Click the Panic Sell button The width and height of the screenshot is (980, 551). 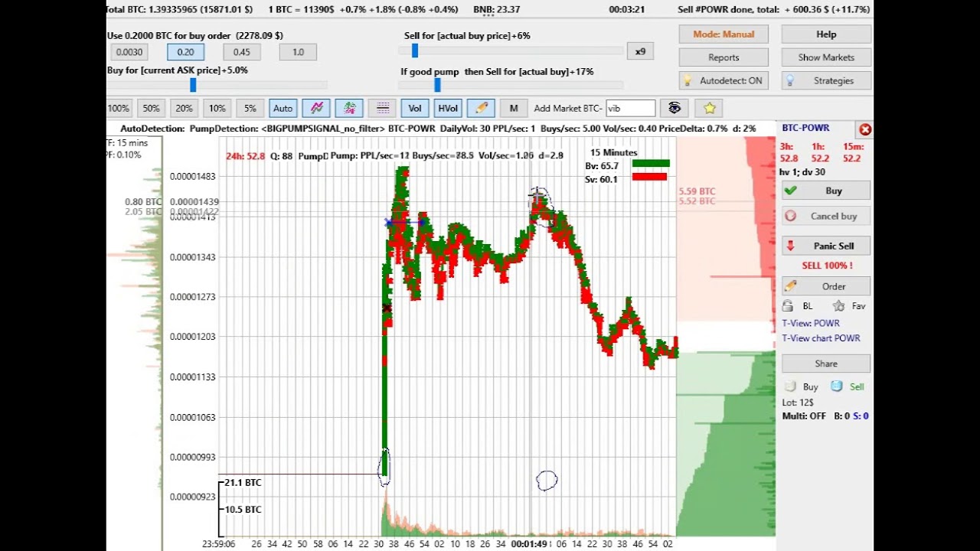[x=826, y=246]
